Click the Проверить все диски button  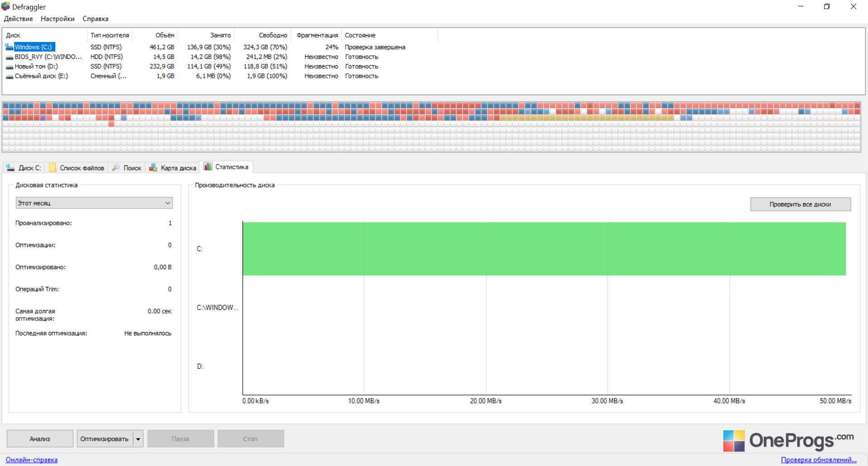pos(800,204)
